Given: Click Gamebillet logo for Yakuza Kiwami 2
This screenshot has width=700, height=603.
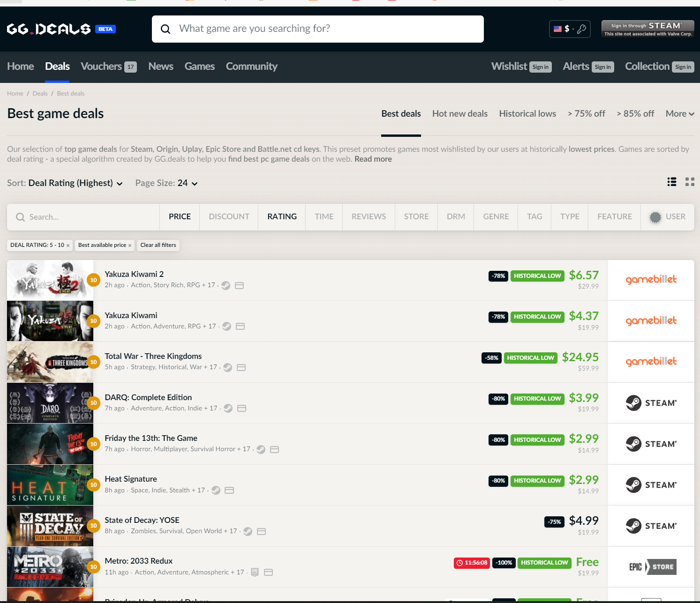Looking at the screenshot, I should pos(651,280).
